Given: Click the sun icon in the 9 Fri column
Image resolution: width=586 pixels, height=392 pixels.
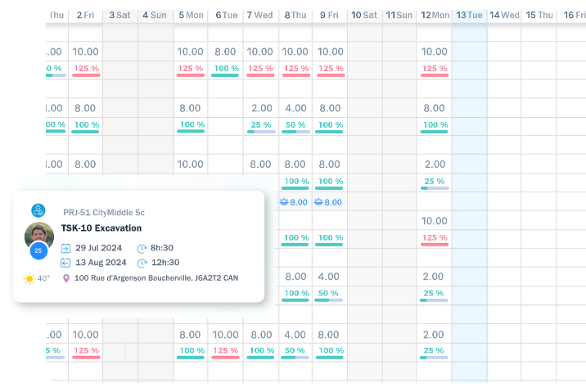Looking at the screenshot, I should [x=318, y=201].
